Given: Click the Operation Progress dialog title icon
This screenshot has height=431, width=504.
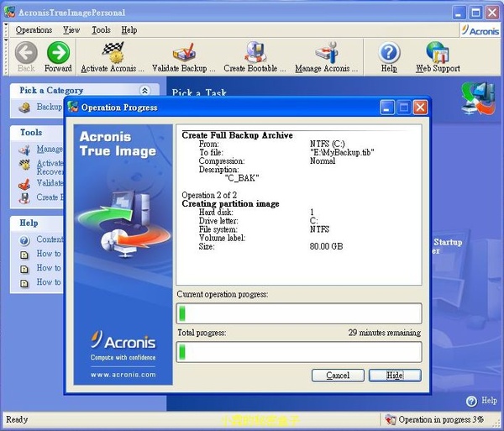Looking at the screenshot, I should 73,107.
